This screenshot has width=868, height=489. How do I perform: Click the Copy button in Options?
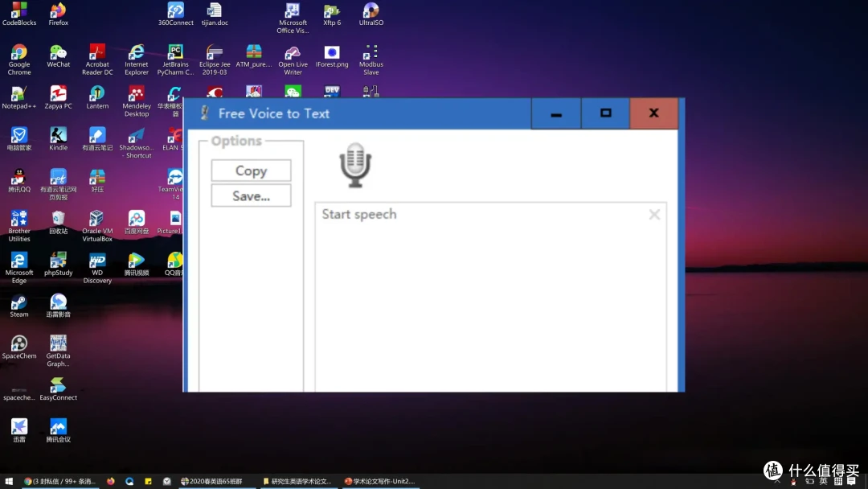coord(251,171)
